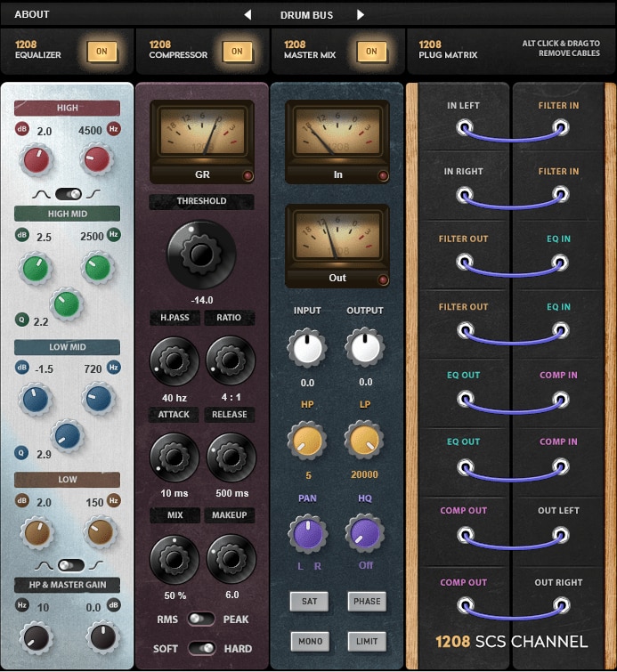
Task: Click the compressor Threshold knob
Action: coord(201,255)
